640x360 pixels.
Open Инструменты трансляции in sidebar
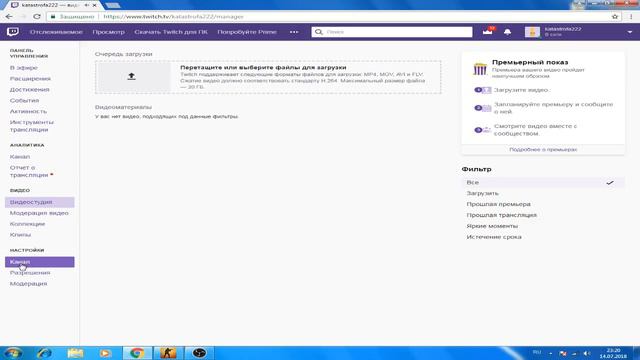click(32, 126)
